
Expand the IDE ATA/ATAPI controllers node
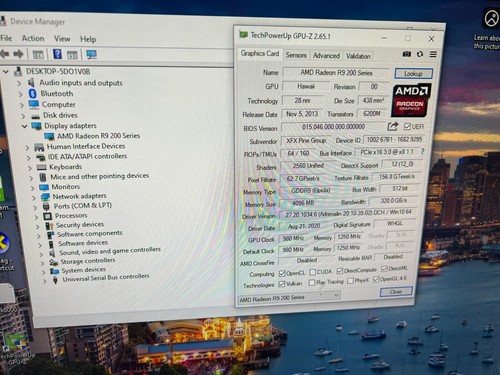click(x=29, y=158)
